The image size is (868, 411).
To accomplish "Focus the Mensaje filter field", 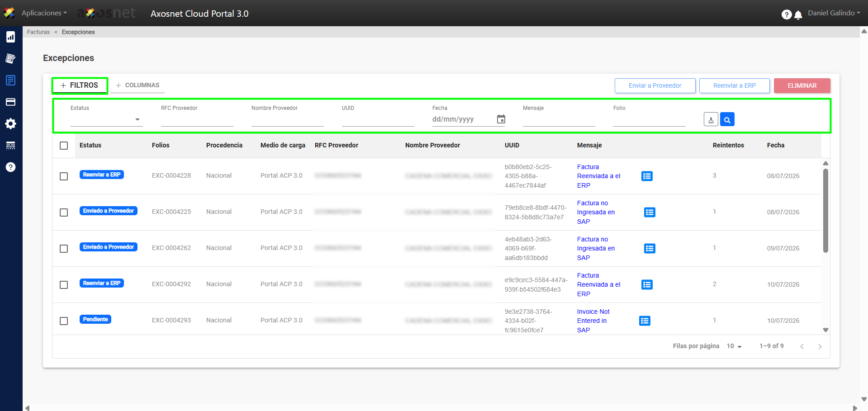I will pyautogui.click(x=559, y=120).
